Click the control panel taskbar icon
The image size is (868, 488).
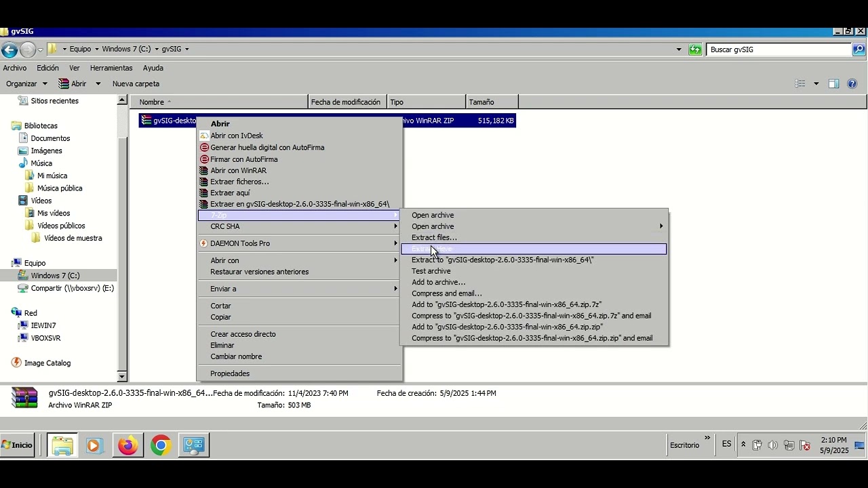pyautogui.click(x=194, y=445)
